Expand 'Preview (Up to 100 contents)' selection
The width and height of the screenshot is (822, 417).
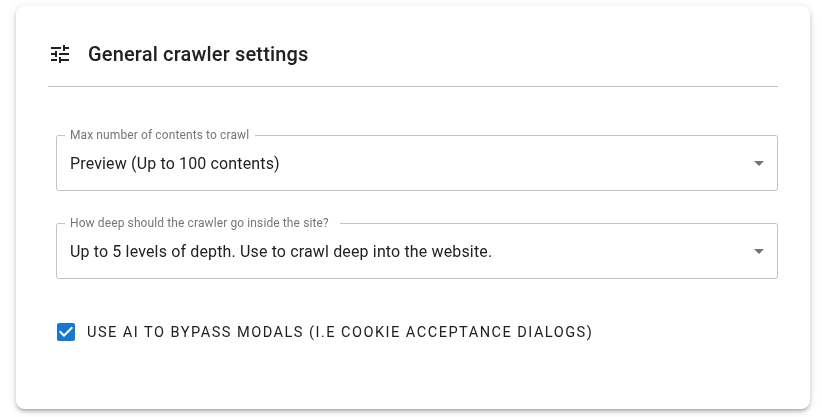[x=175, y=163]
